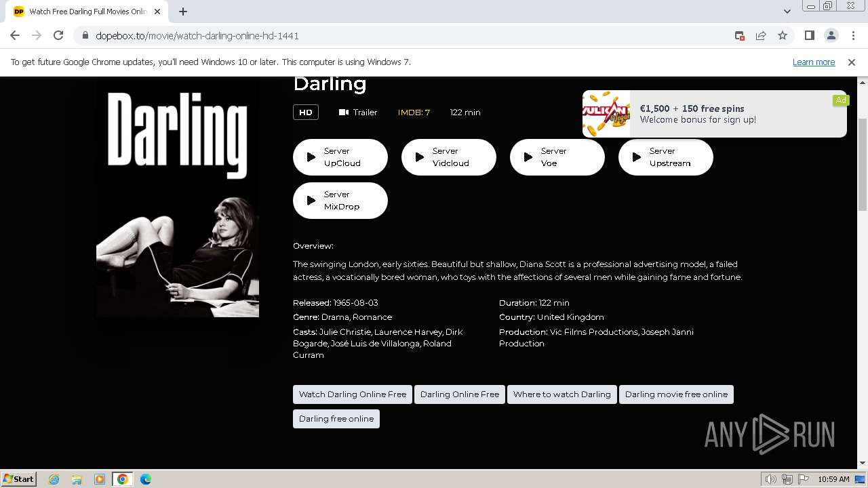Open the media player taskbar icon
Viewport: 868px width, 488px height.
(100, 479)
